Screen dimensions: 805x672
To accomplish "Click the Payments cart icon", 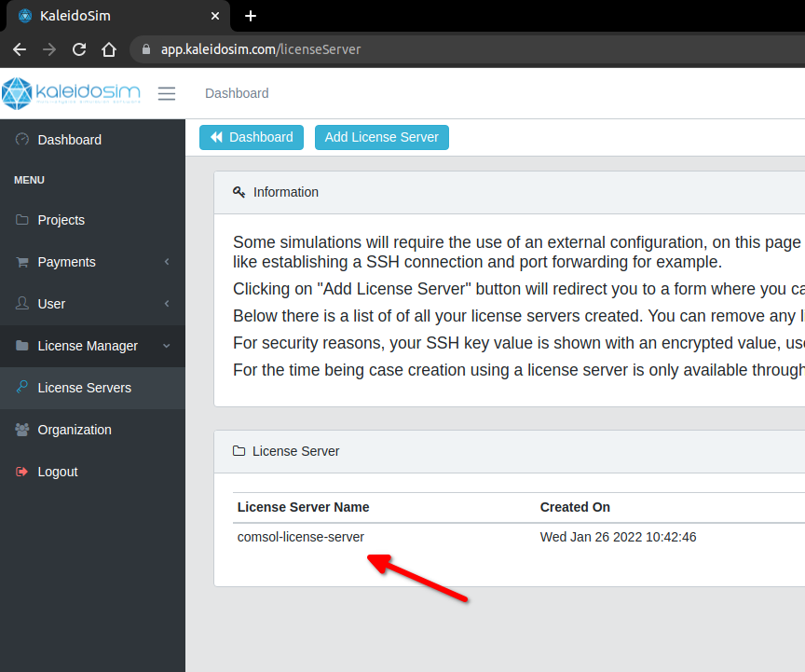I will pos(22,262).
